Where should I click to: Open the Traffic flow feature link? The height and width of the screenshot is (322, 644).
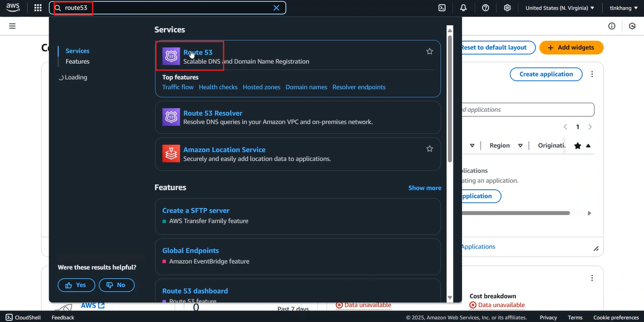point(178,87)
